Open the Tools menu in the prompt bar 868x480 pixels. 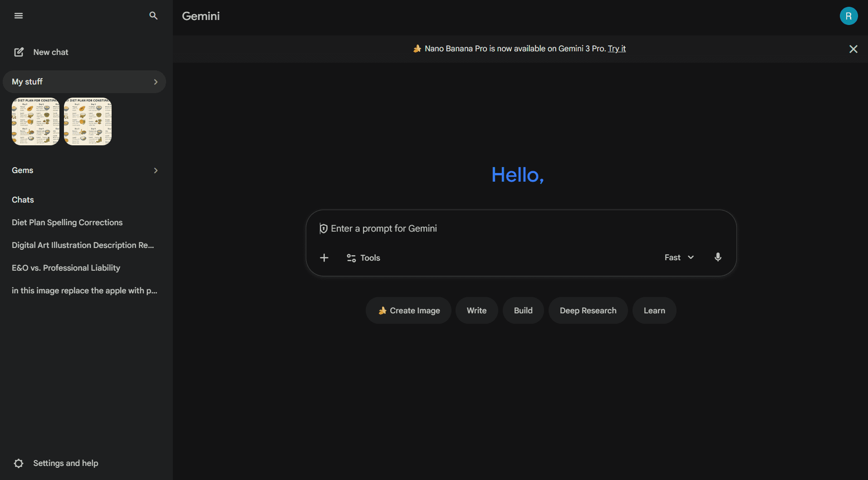(x=363, y=257)
